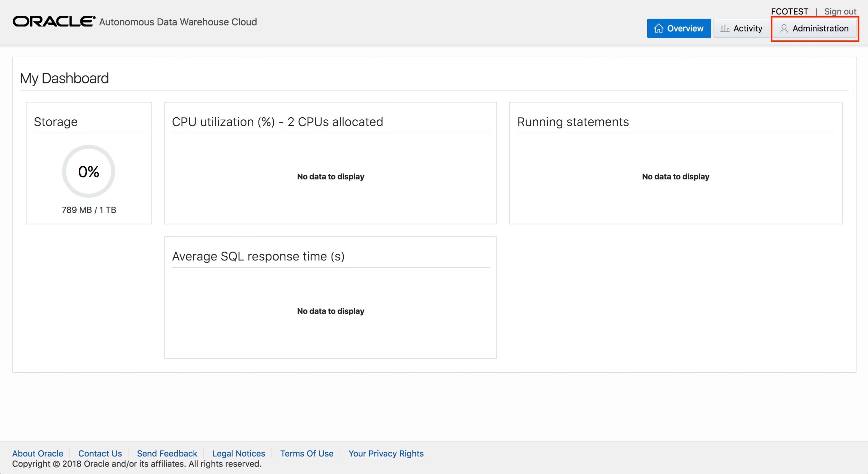868x474 pixels.
Task: Open the Legal Notices link
Action: point(238,453)
